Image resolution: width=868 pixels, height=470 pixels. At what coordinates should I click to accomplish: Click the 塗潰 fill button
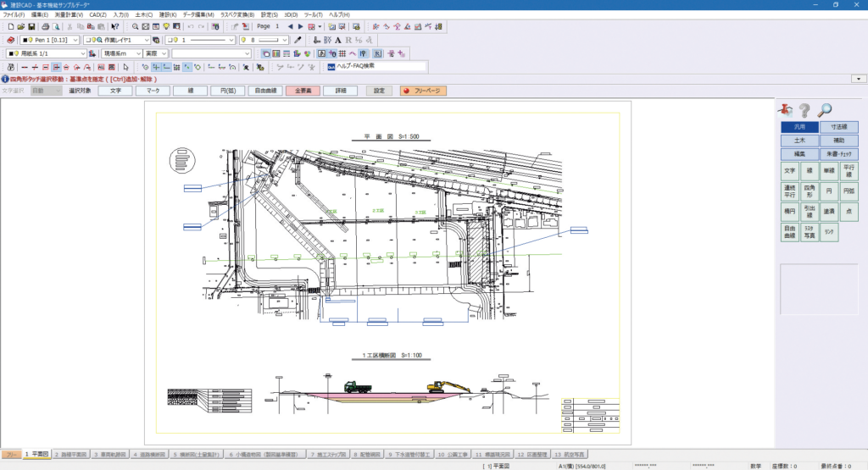[x=829, y=211]
